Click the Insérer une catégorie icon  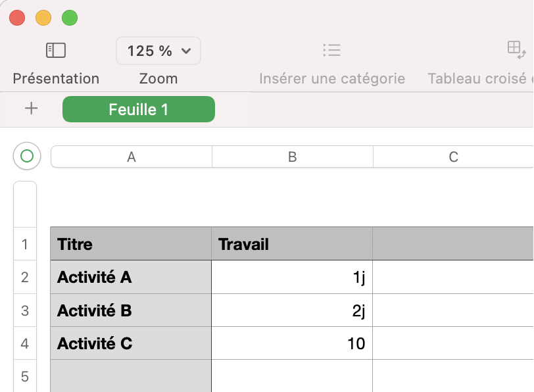coord(331,50)
